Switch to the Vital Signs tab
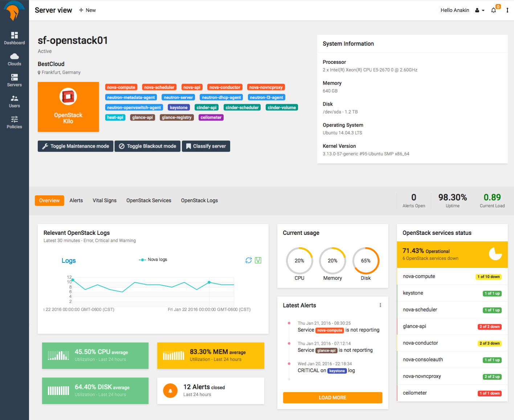Viewport: 514px width, 420px height. (x=105, y=200)
